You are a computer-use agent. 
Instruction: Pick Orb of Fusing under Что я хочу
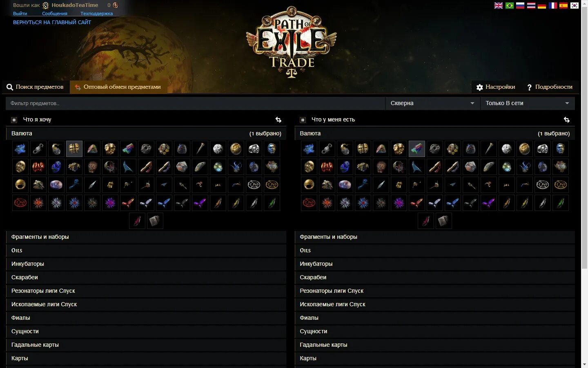(38, 149)
